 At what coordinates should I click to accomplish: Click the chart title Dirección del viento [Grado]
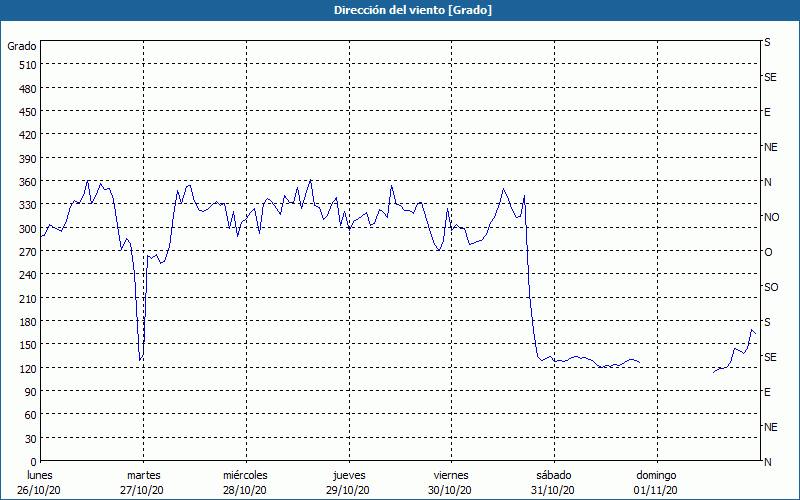click(x=413, y=10)
